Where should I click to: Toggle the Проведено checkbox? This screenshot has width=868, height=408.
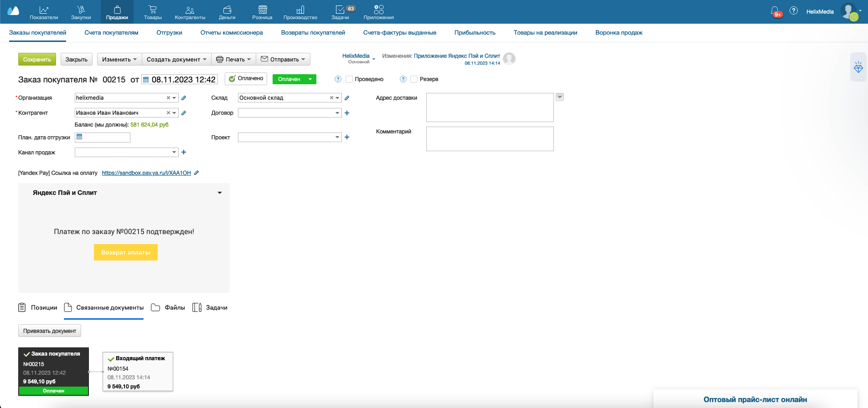coord(349,79)
